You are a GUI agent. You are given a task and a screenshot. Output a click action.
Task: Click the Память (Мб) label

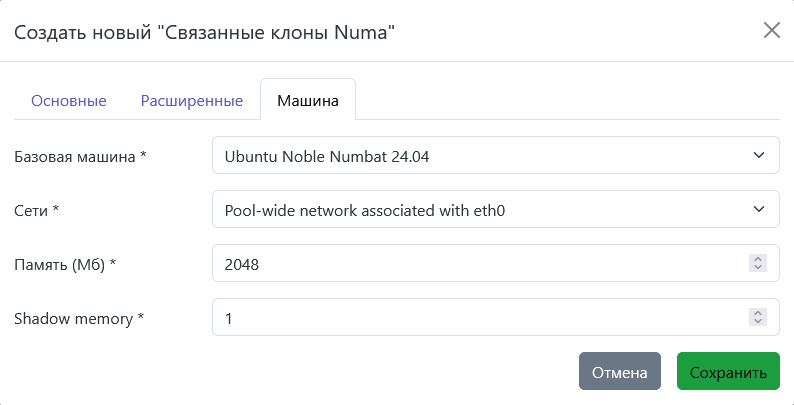tap(66, 264)
